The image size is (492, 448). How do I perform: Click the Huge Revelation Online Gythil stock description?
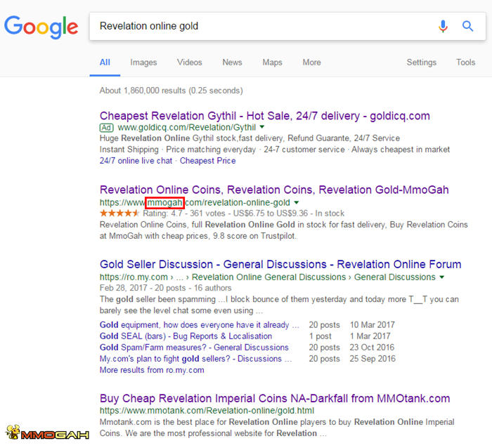coord(250,138)
